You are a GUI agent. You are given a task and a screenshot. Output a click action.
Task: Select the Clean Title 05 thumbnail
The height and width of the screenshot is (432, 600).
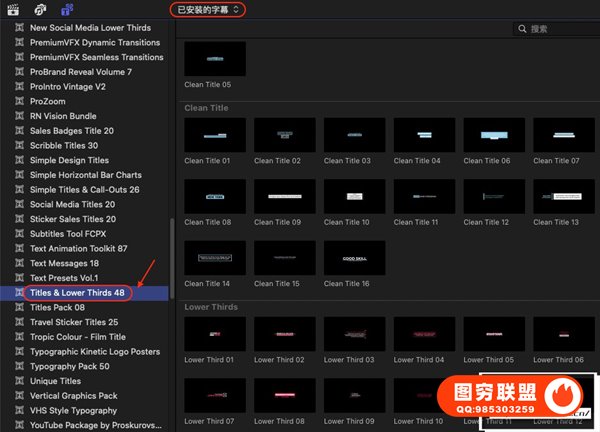coord(215,59)
